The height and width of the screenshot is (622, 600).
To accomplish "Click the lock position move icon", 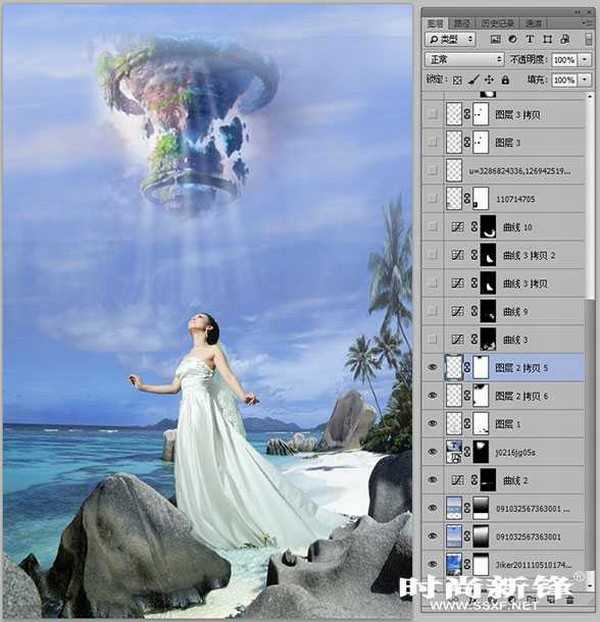I will coord(489,79).
